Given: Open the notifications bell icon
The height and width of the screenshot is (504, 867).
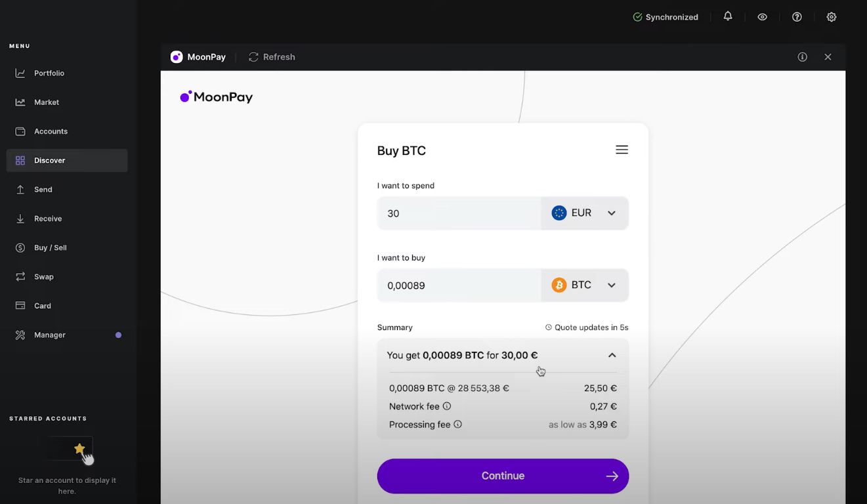Looking at the screenshot, I should pyautogui.click(x=728, y=16).
